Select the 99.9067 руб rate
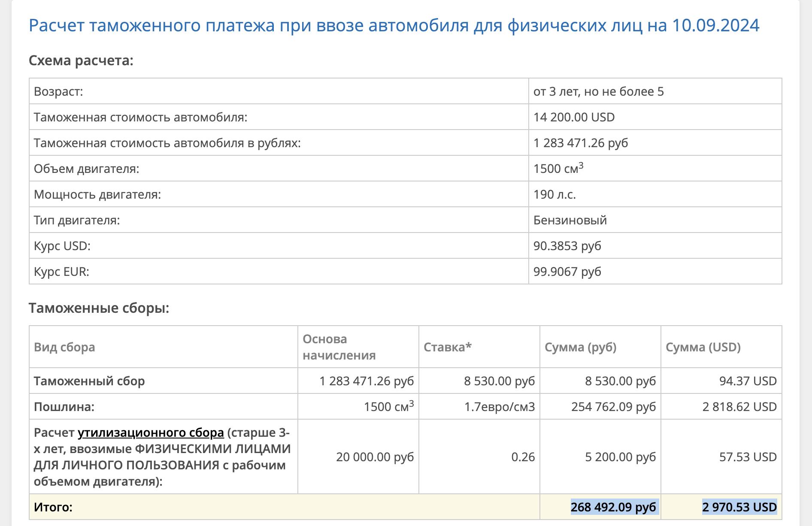The height and width of the screenshot is (526, 812). tap(567, 272)
